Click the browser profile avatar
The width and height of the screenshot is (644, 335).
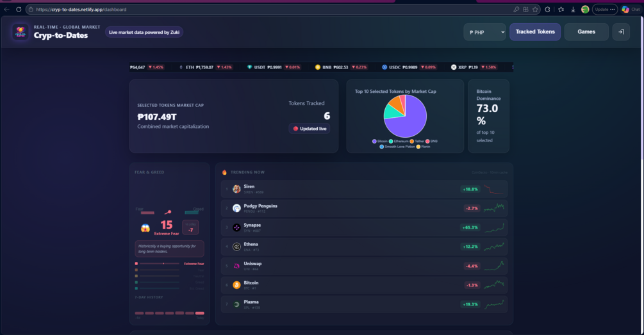click(x=585, y=9)
